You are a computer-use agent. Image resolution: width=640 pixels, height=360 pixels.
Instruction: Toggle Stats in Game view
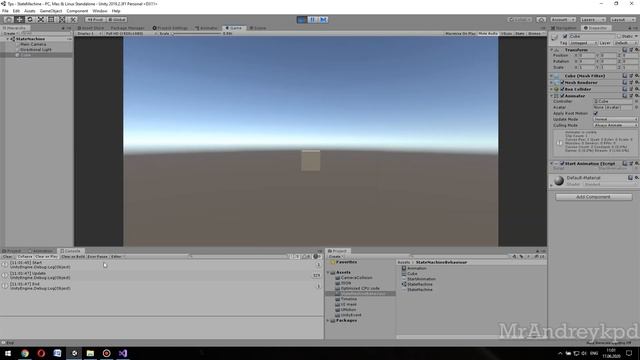[520, 33]
